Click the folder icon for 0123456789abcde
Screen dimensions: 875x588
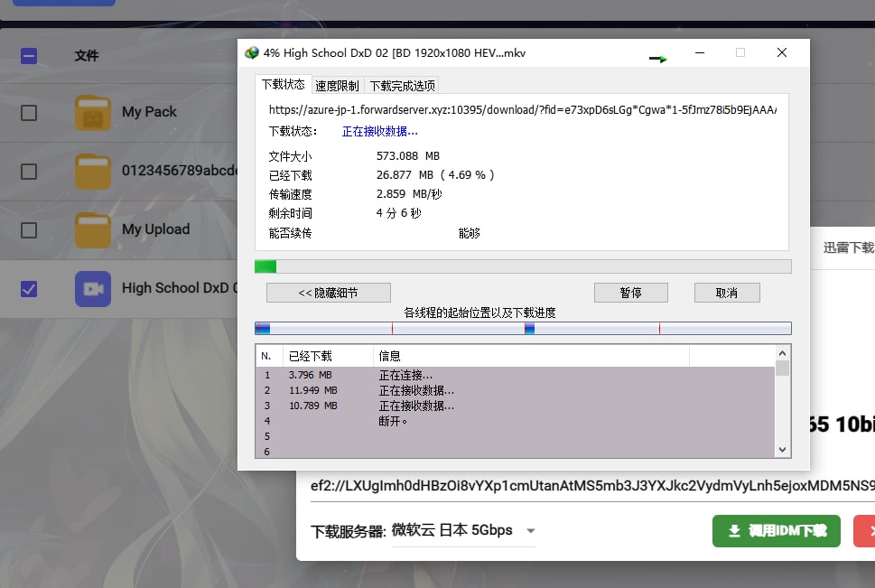[x=93, y=171]
